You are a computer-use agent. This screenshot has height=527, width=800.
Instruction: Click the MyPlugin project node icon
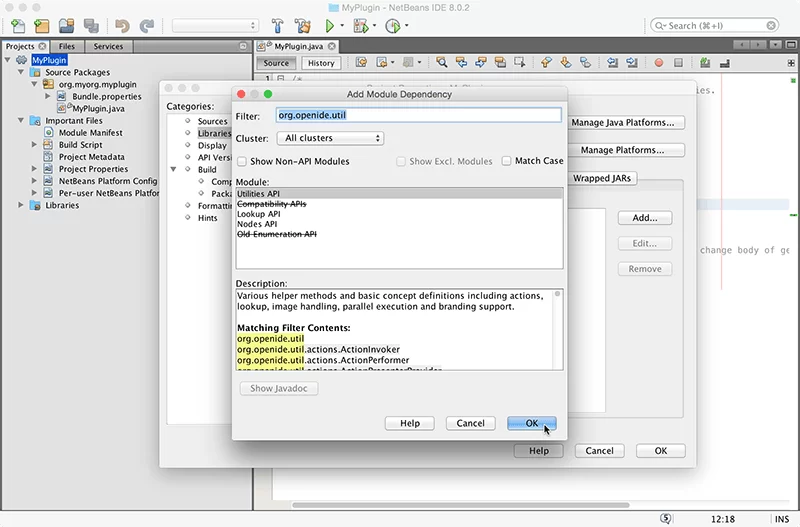[22, 60]
